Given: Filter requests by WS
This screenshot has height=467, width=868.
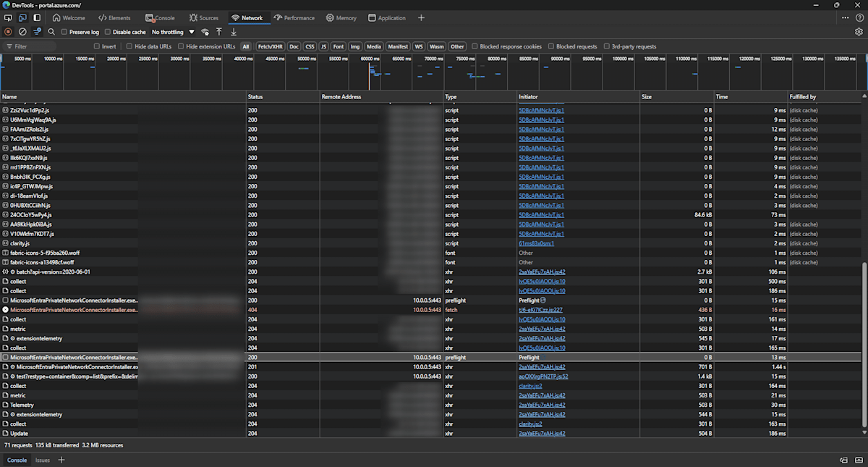Looking at the screenshot, I should click(x=419, y=46).
